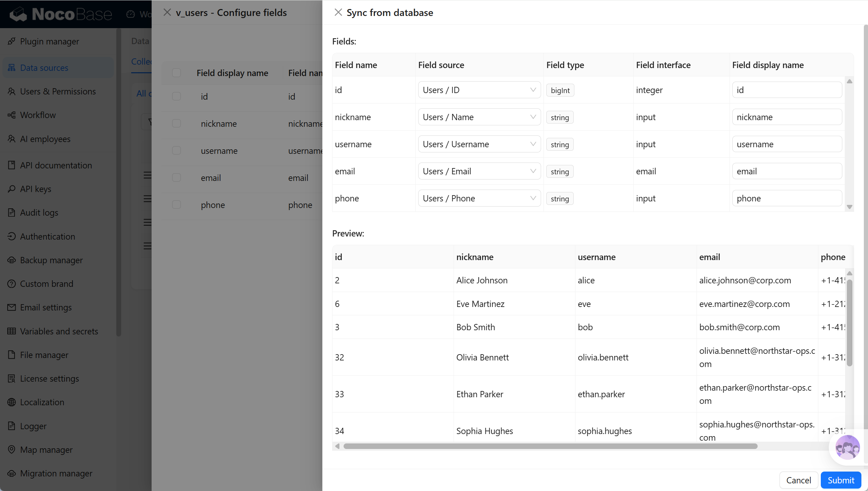
Task: Click display name input for phone
Action: point(787,198)
